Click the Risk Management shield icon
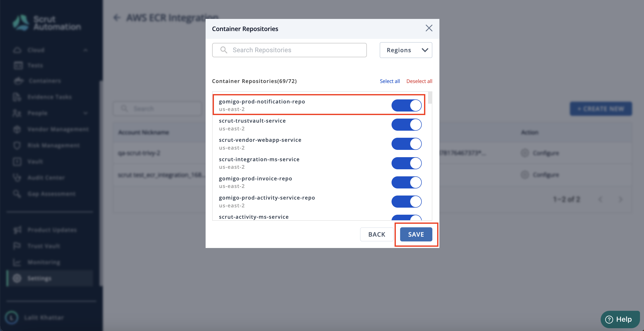Screen dimensions: 644x331 pyautogui.click(x=17, y=146)
